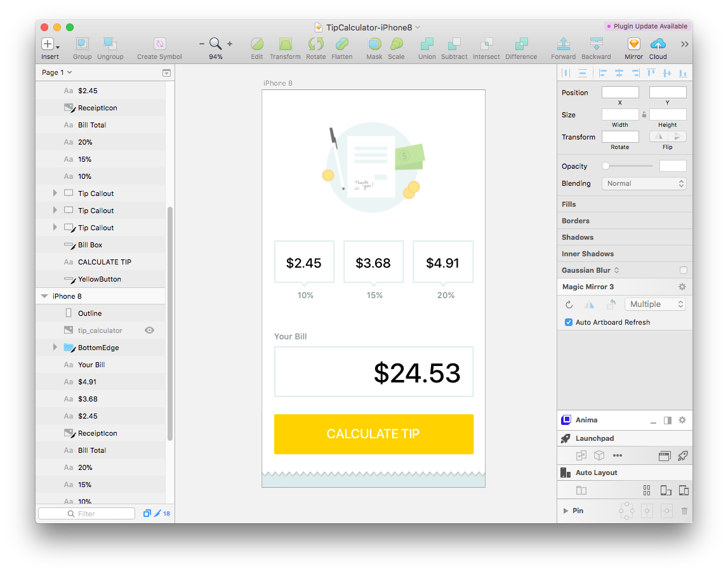The image size is (728, 574).
Task: Zoom out with the minus button
Action: click(201, 44)
